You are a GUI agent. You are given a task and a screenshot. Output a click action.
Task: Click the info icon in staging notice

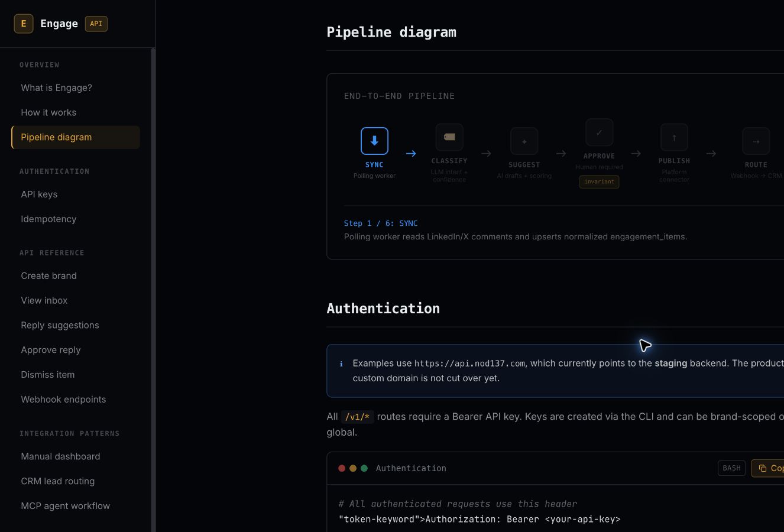pos(341,364)
